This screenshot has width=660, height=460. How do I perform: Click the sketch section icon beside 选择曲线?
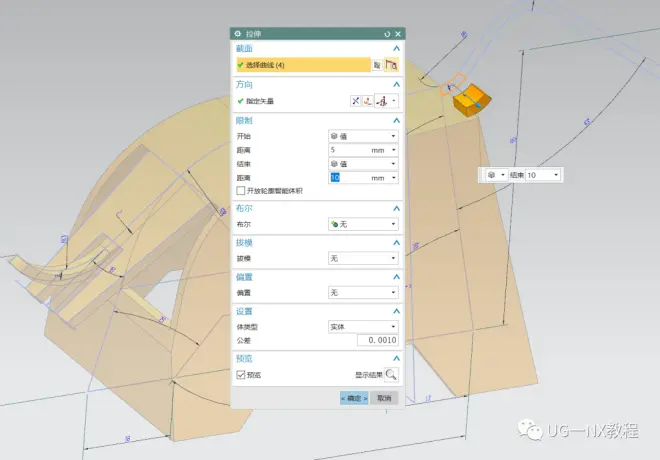(x=377, y=64)
